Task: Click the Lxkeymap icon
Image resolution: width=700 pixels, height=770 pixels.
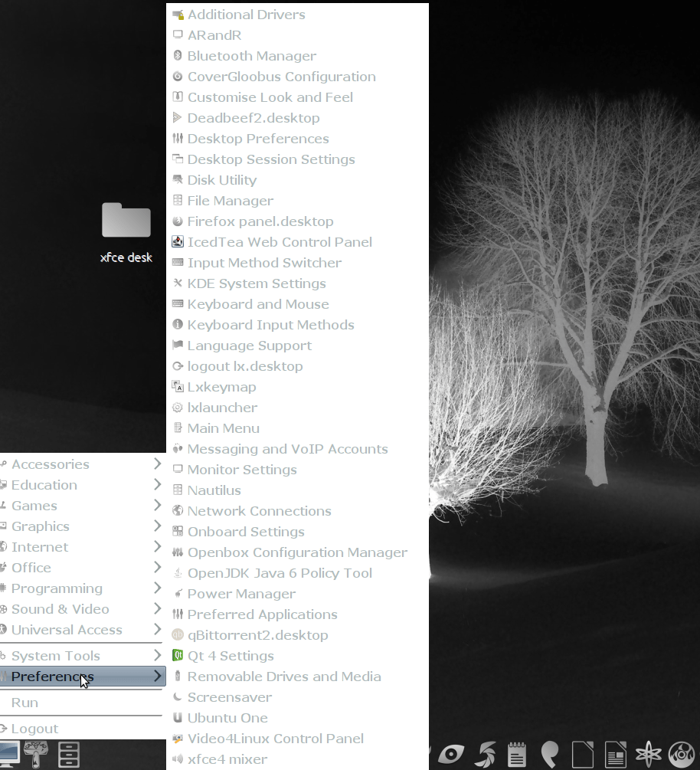Action: [x=178, y=387]
